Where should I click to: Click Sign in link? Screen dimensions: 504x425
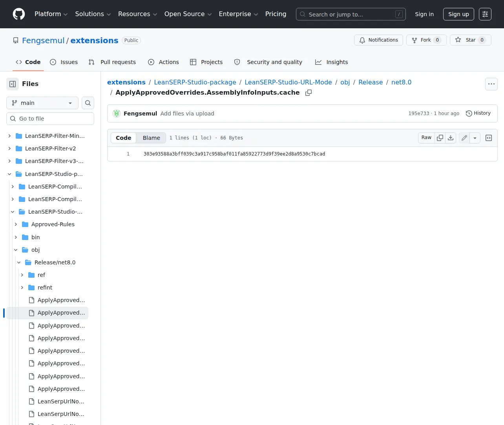point(424,14)
